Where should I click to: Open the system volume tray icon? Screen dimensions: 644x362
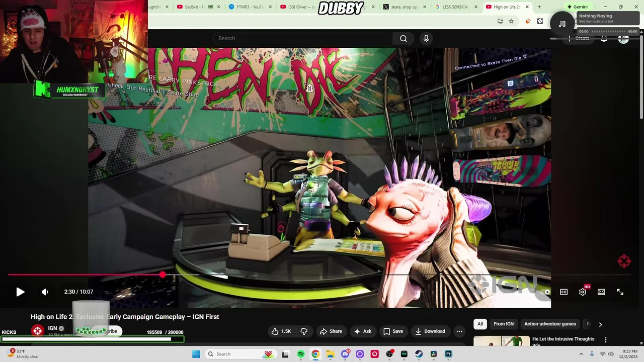[611, 354]
